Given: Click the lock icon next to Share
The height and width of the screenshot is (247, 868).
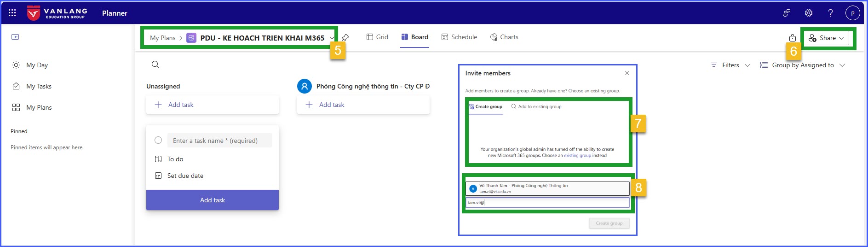Looking at the screenshot, I should pyautogui.click(x=792, y=38).
